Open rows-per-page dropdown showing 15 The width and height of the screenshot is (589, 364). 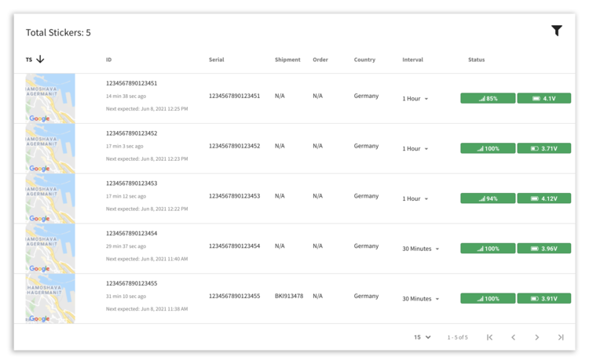[x=423, y=337]
